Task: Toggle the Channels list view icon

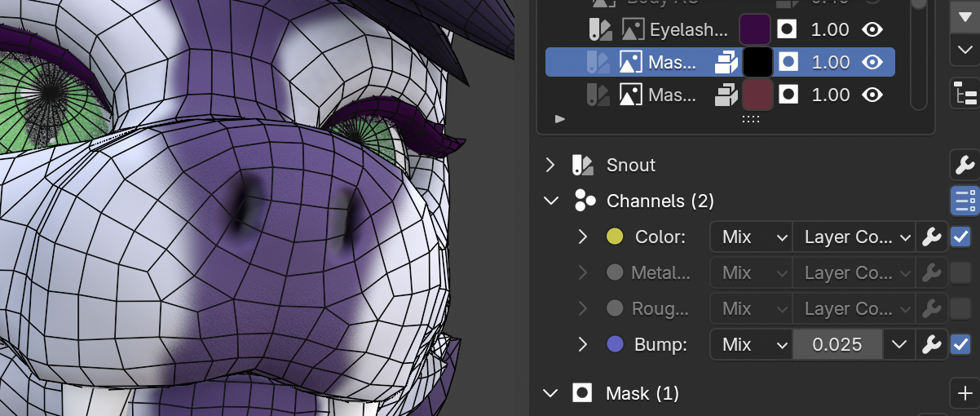Action: (965, 201)
